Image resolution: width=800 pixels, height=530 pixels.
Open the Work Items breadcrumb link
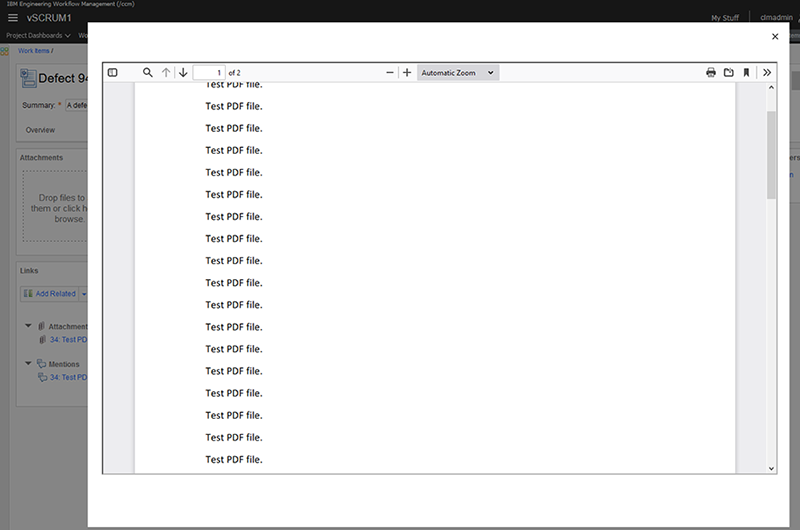[x=34, y=50]
